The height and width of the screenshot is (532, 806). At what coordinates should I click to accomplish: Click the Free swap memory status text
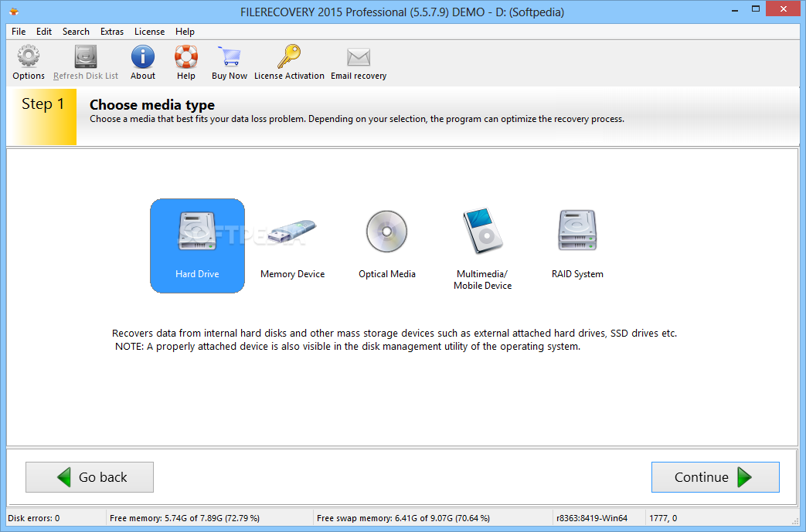pos(403,518)
